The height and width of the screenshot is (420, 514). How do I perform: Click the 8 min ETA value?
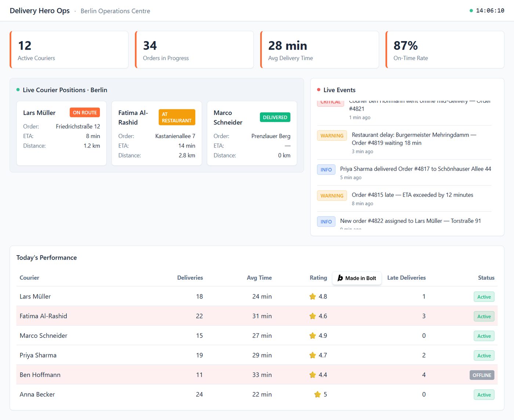[93, 136]
